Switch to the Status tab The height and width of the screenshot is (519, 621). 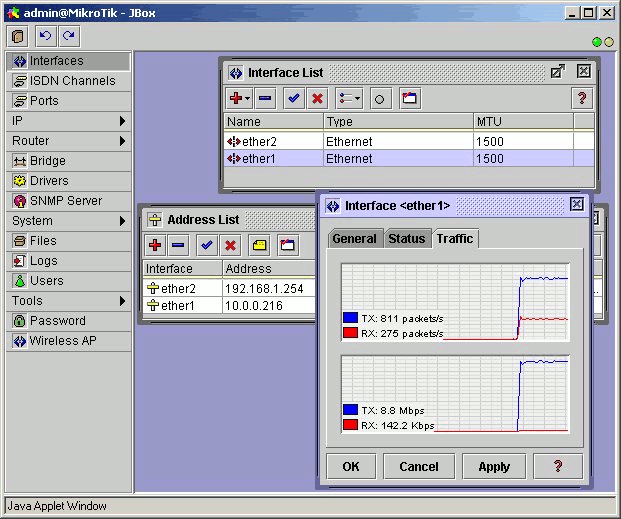pyautogui.click(x=407, y=239)
